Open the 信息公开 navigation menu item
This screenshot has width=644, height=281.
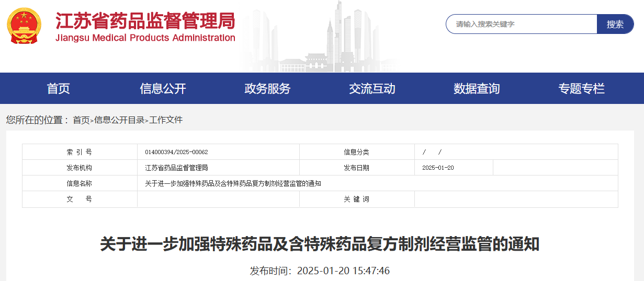(163, 88)
